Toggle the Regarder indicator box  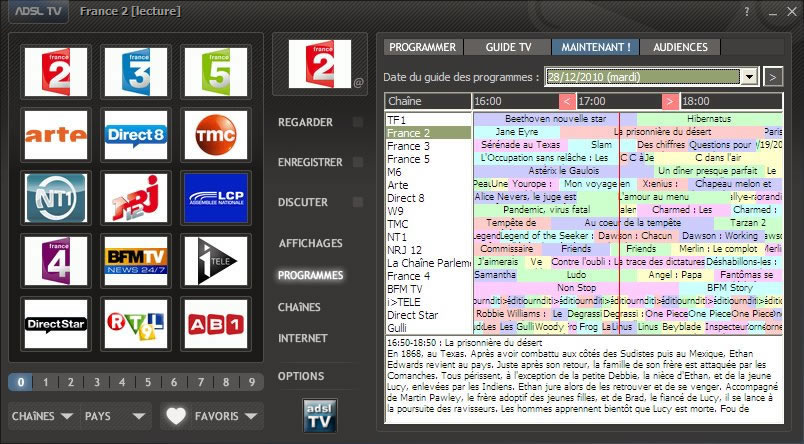pyautogui.click(x=358, y=122)
